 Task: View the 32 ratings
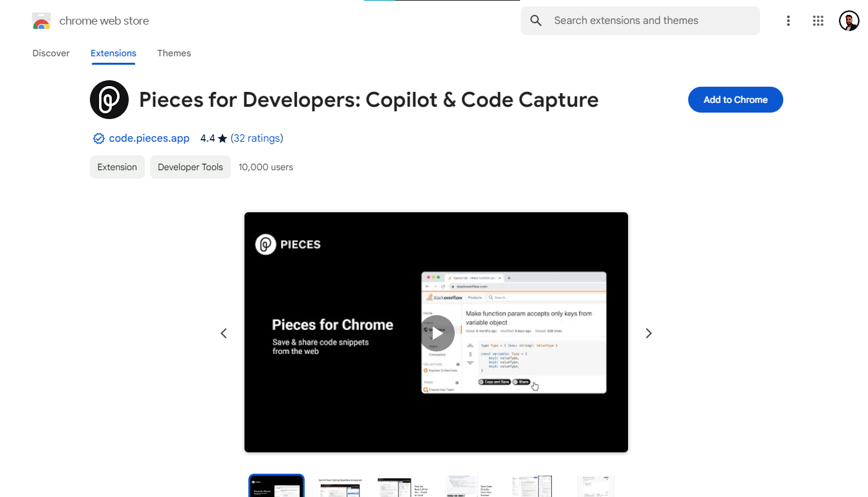tap(257, 138)
